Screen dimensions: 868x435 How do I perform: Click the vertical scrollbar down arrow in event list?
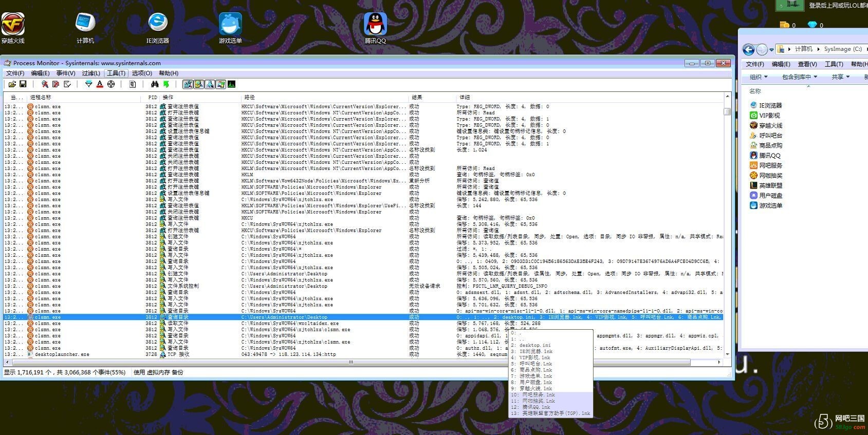(727, 354)
